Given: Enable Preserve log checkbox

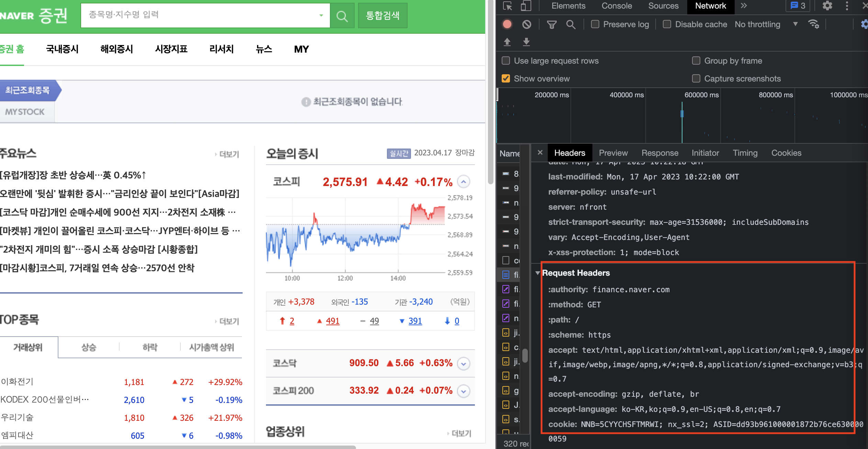Looking at the screenshot, I should [595, 24].
